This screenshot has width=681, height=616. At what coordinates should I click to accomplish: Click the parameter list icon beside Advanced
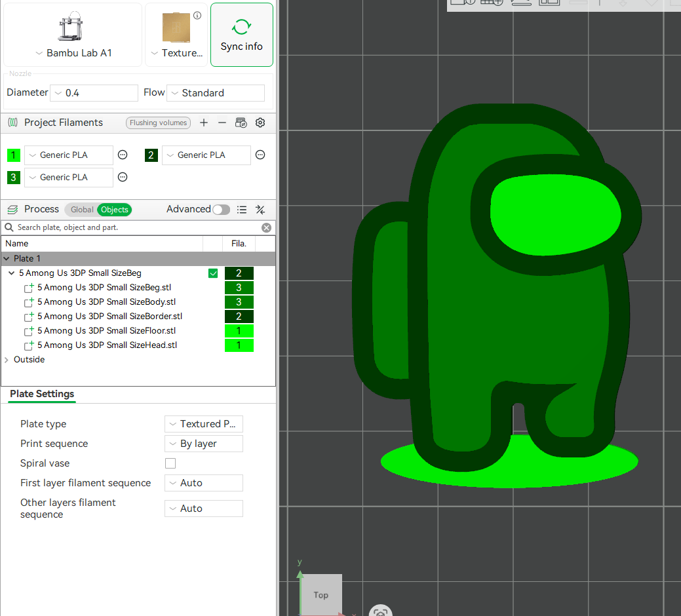[242, 209]
